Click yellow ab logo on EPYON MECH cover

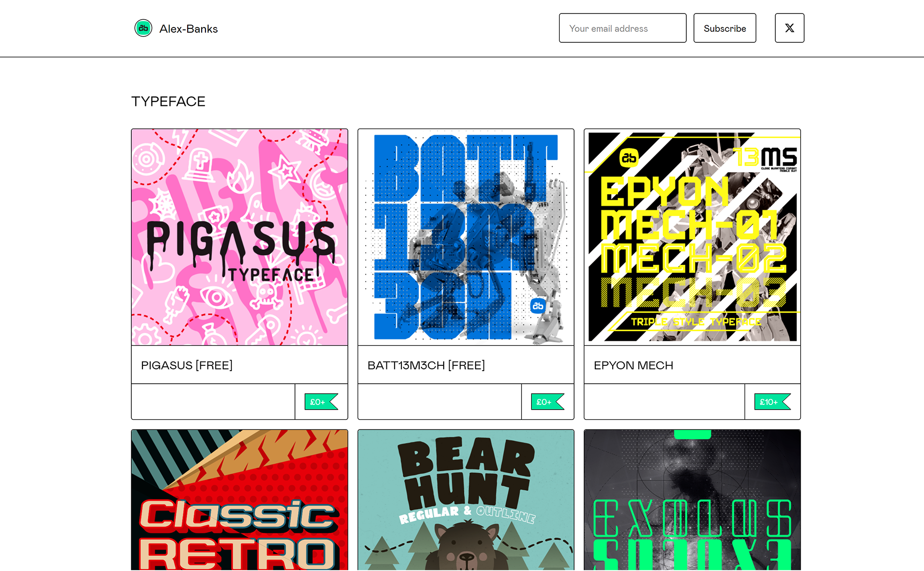pos(629,158)
